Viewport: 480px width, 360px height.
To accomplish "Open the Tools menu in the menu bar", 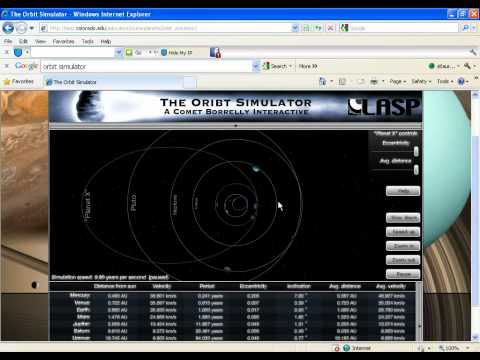I will (88, 41).
